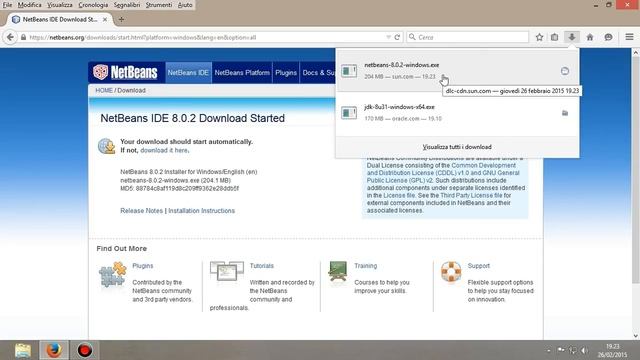Click the Plugins puzzle pieces icon

point(112,275)
